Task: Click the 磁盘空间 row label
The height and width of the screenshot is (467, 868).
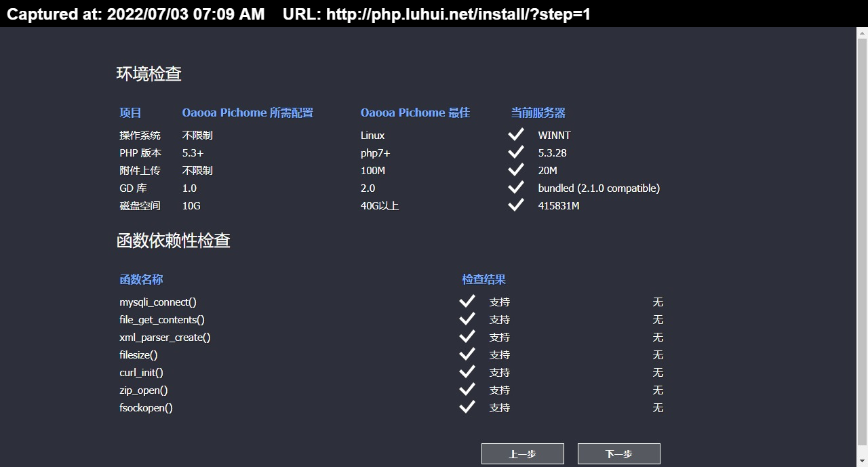Action: pos(140,205)
